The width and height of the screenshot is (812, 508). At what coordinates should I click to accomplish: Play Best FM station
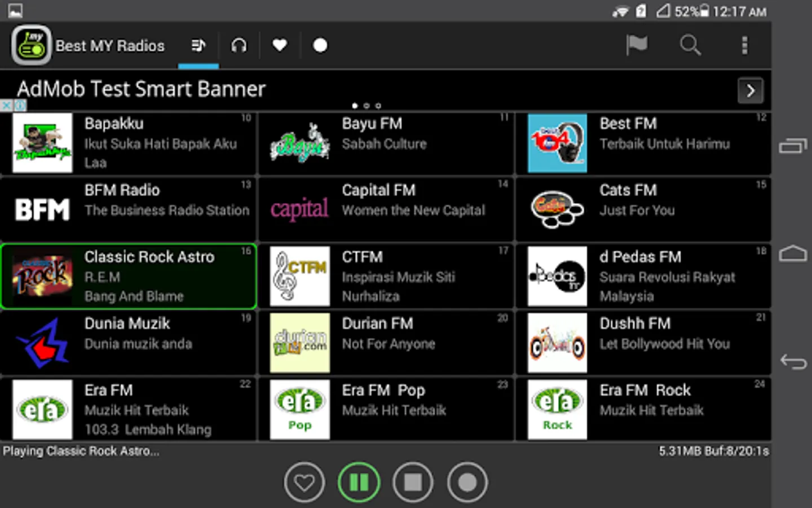(643, 143)
